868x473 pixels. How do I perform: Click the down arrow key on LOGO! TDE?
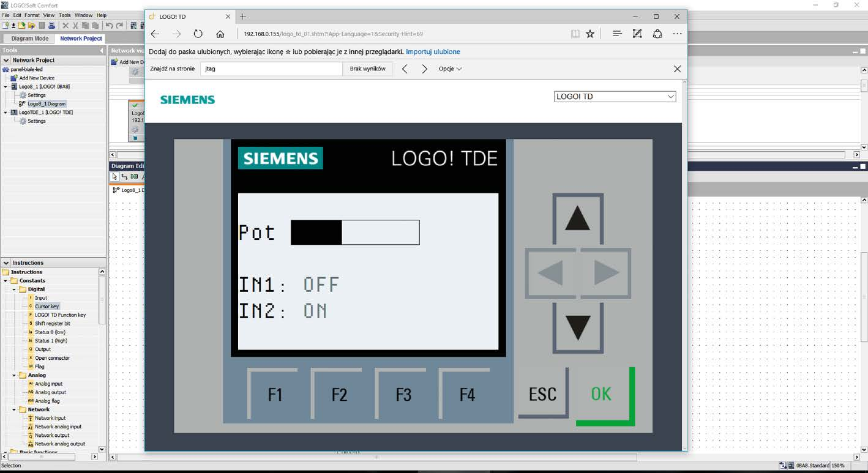pos(578,327)
